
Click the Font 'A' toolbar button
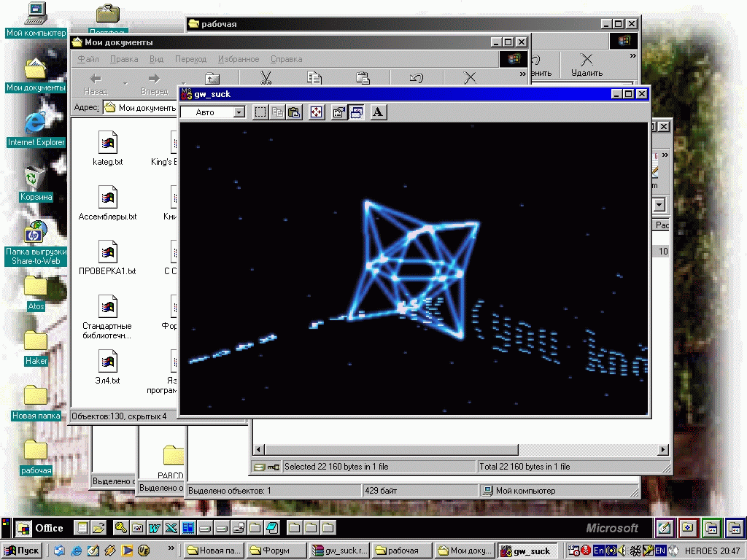[379, 112]
